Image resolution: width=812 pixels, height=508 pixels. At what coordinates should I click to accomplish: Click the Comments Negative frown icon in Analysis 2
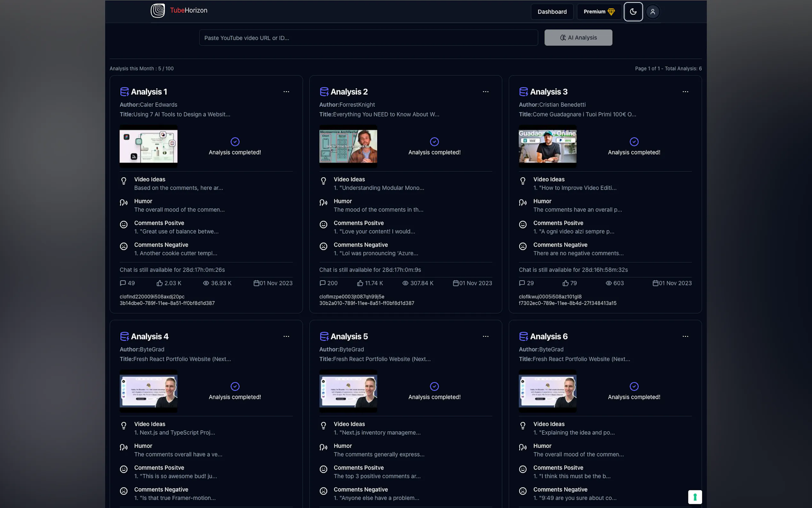[323, 246]
